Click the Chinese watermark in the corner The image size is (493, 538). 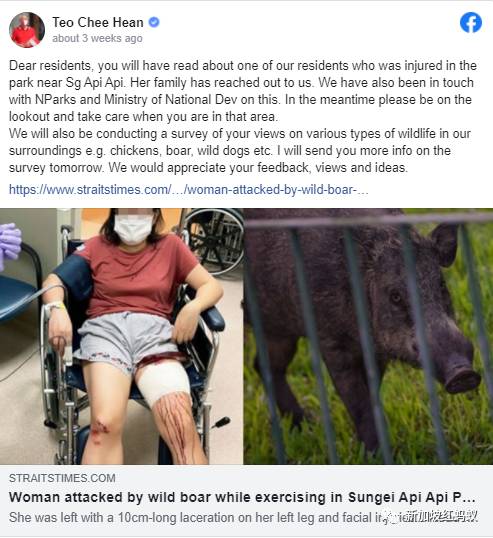[x=435, y=516]
